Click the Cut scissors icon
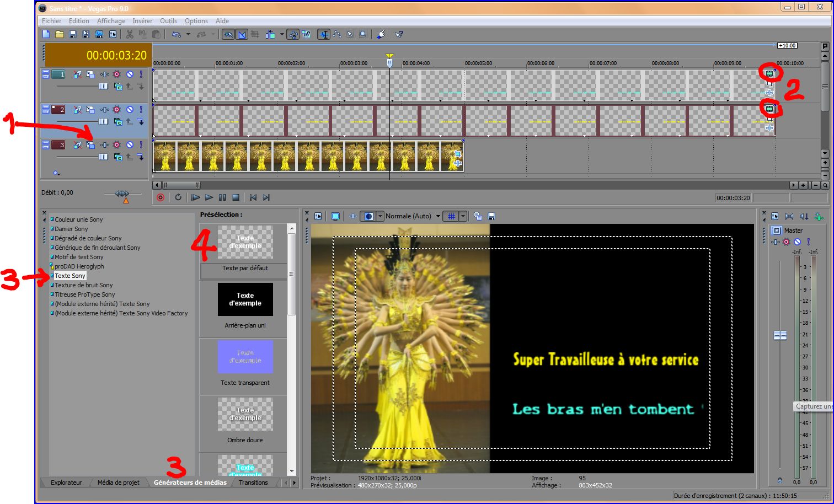The image size is (834, 504). pyautogui.click(x=130, y=34)
